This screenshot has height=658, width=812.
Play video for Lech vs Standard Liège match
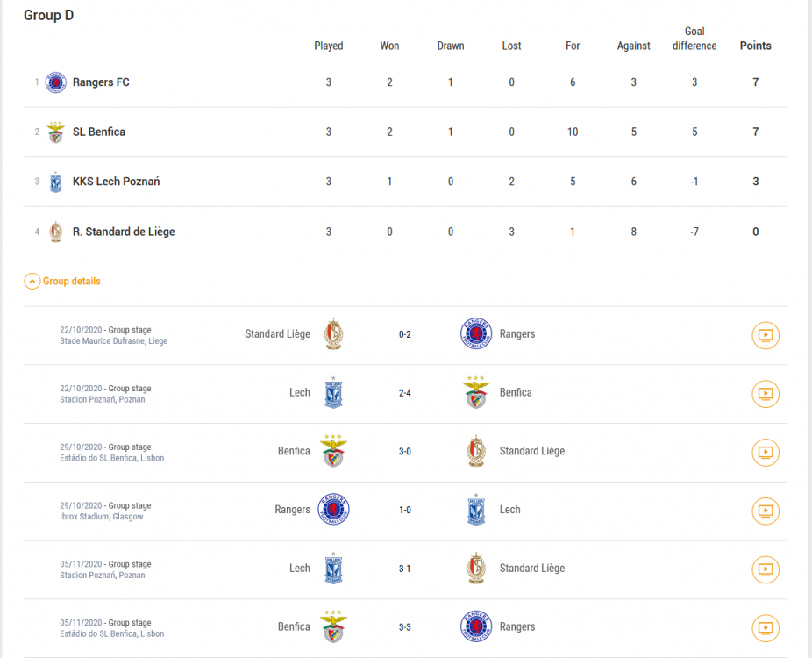[766, 569]
